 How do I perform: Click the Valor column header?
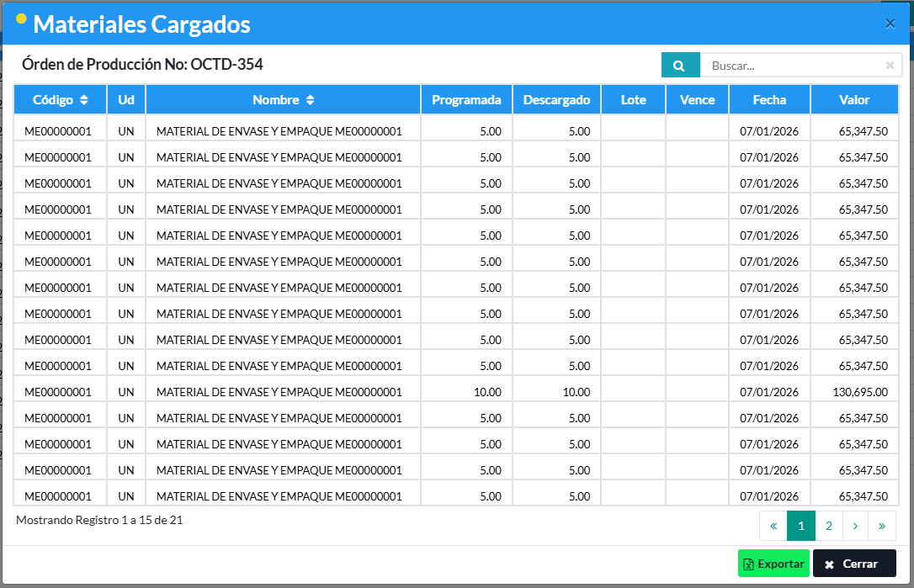tap(854, 100)
